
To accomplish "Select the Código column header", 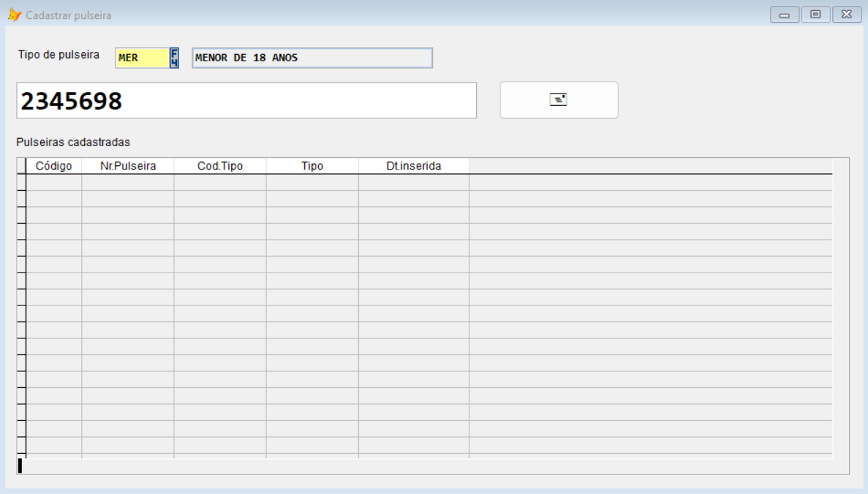I will 53,166.
